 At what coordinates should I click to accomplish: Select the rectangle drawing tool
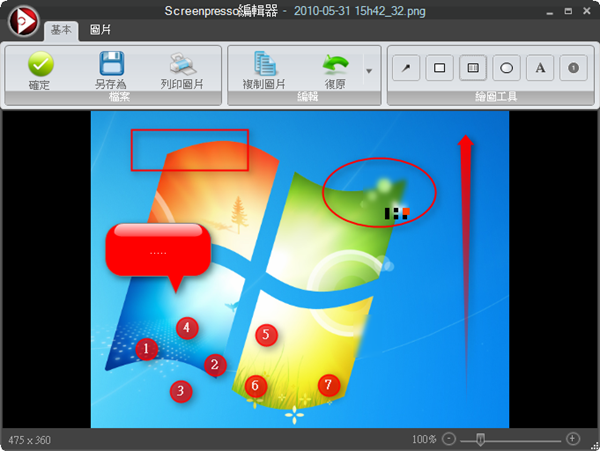[439, 68]
